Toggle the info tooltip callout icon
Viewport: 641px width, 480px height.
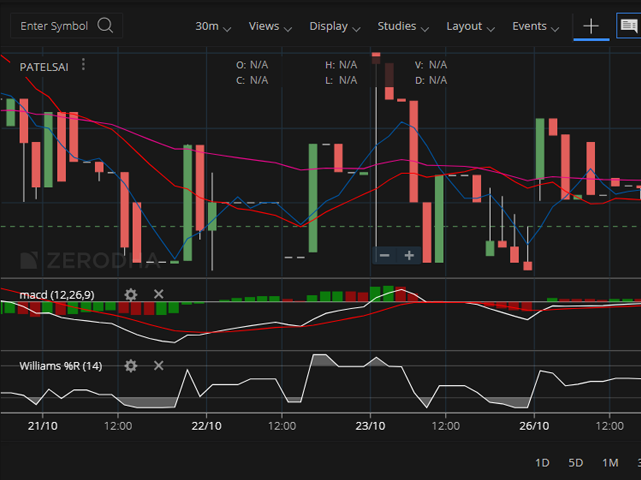(x=629, y=26)
